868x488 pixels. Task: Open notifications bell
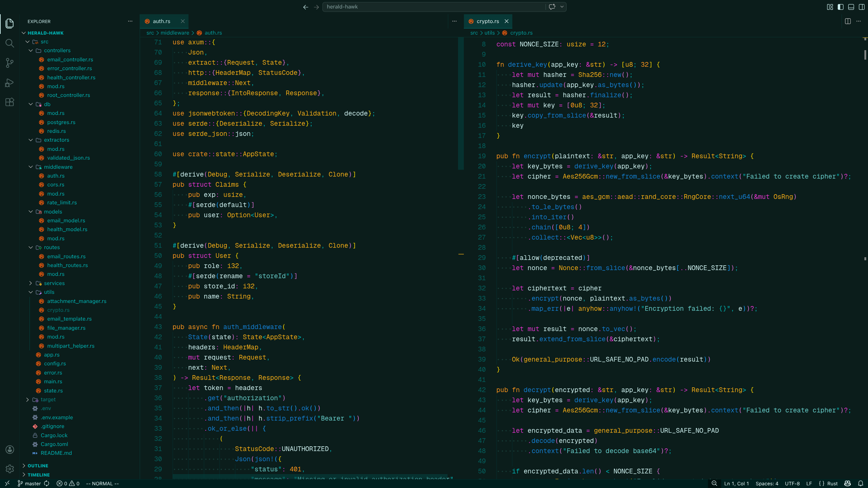(861, 484)
